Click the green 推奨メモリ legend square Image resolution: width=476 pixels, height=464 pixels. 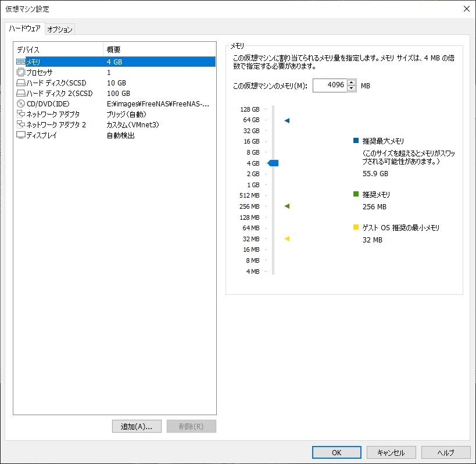tap(356, 194)
